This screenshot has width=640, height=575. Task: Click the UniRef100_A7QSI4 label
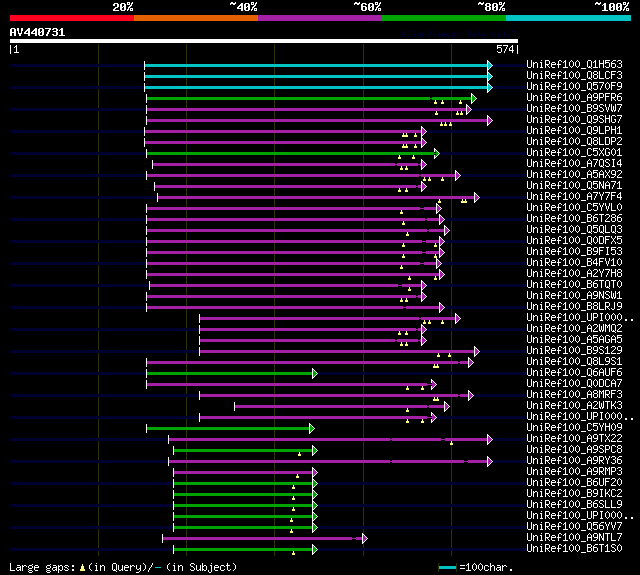(574, 164)
